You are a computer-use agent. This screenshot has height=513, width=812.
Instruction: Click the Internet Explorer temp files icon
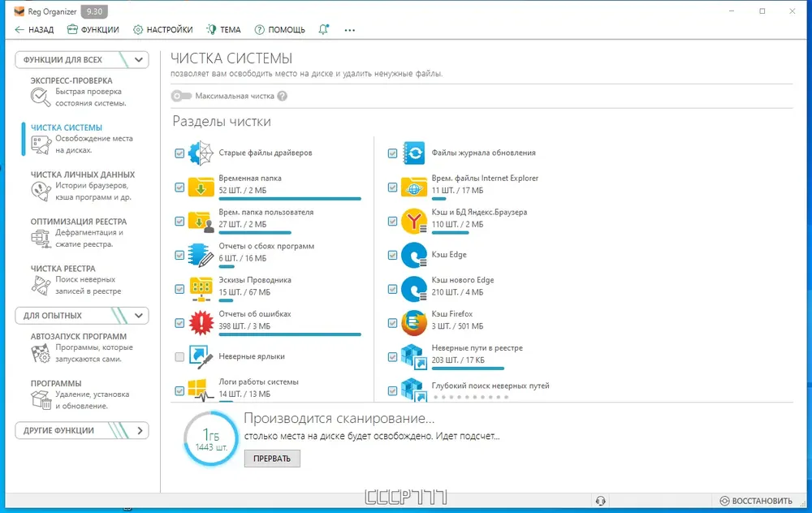(414, 187)
